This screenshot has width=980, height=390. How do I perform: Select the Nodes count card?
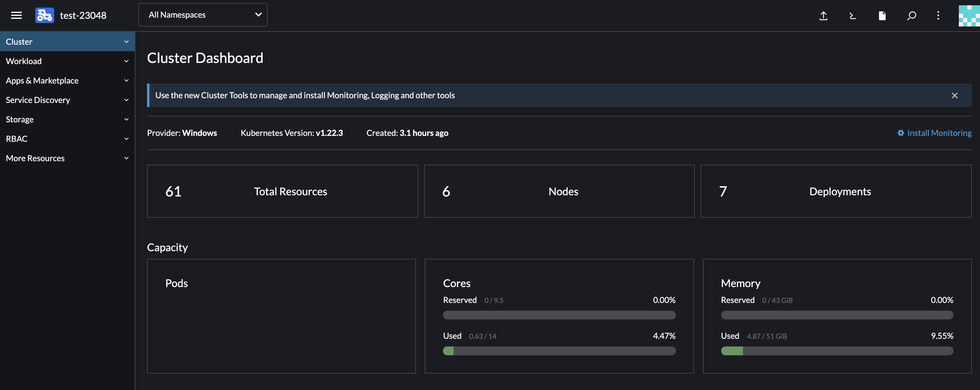(559, 191)
